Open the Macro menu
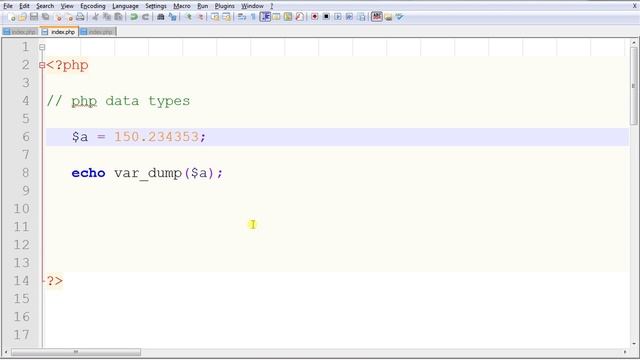640x360 pixels. click(182, 6)
